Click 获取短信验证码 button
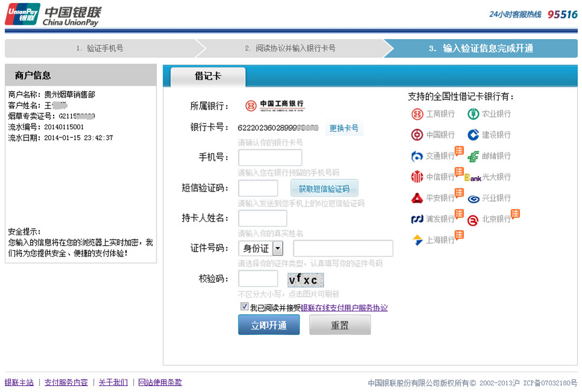Screen dimensions: 582x392 point(324,188)
